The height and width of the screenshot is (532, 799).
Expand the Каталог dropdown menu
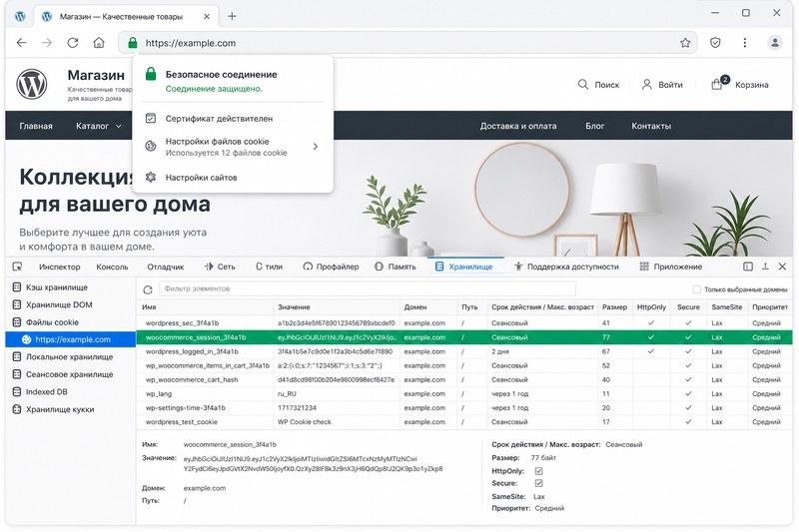pyautogui.click(x=98, y=126)
